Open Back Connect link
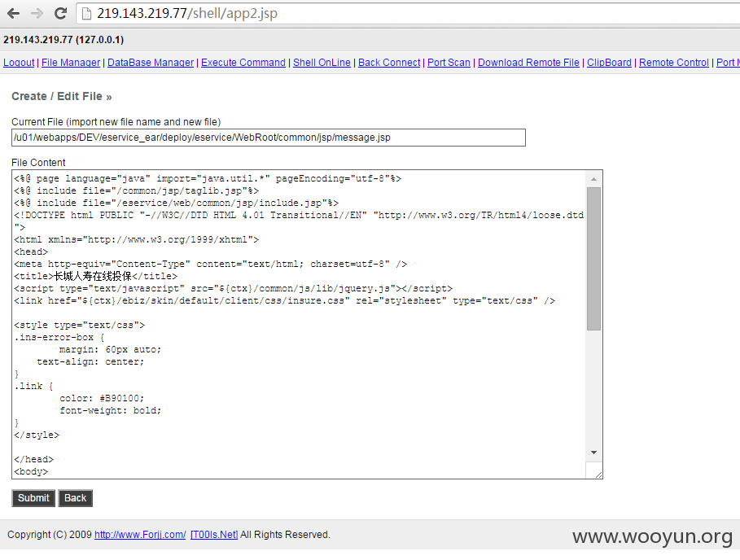 click(x=389, y=63)
